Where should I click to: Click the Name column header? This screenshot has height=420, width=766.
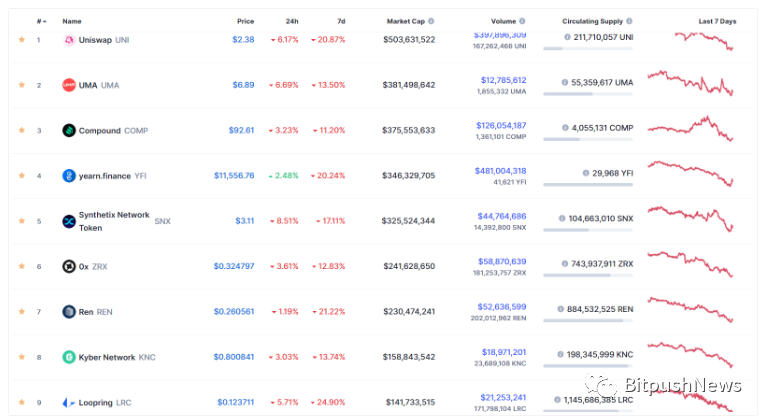pyautogui.click(x=72, y=21)
